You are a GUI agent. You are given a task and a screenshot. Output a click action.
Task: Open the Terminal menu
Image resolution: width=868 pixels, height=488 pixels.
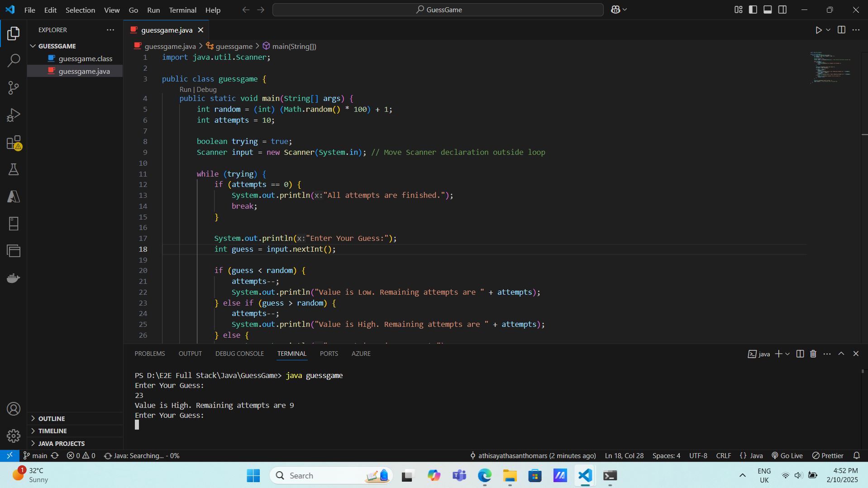(x=182, y=10)
